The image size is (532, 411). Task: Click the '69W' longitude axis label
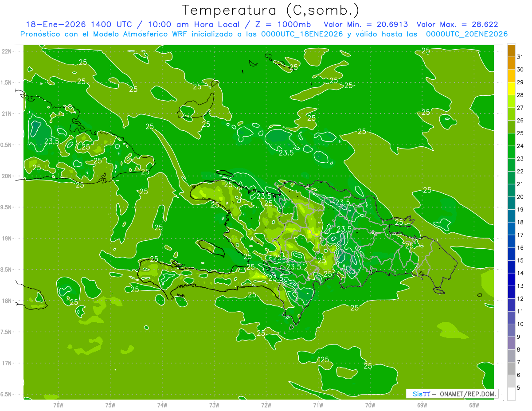pyautogui.click(x=422, y=405)
